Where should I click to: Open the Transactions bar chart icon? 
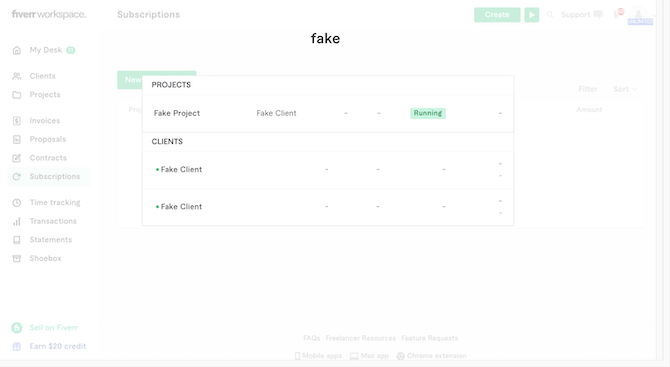[17, 221]
